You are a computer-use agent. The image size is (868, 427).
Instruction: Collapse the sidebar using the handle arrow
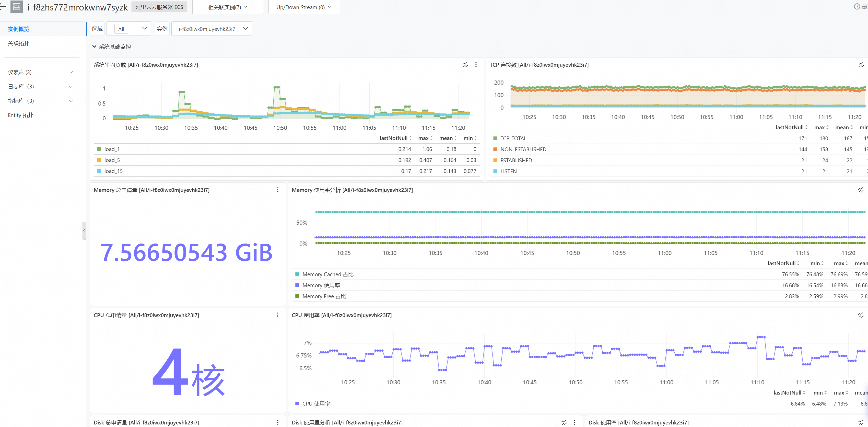coord(84,230)
